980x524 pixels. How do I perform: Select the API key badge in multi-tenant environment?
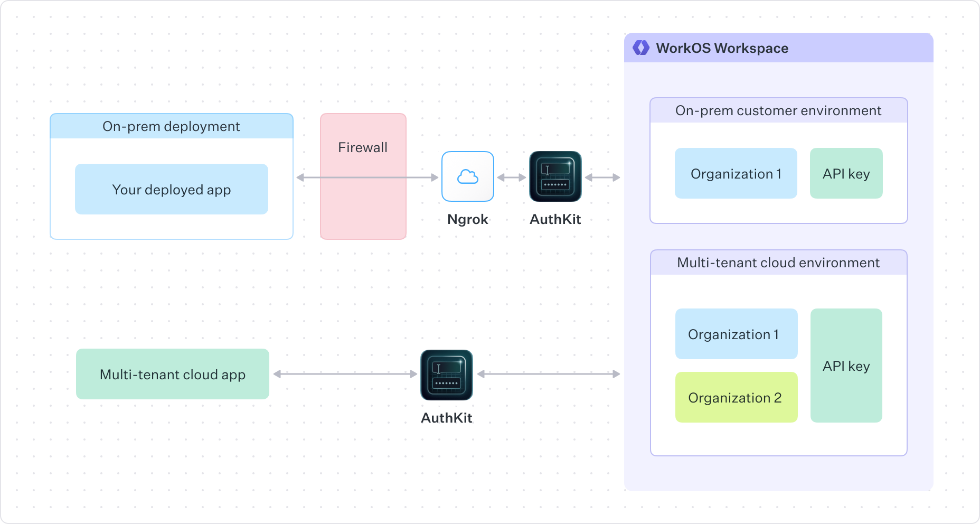(846, 366)
